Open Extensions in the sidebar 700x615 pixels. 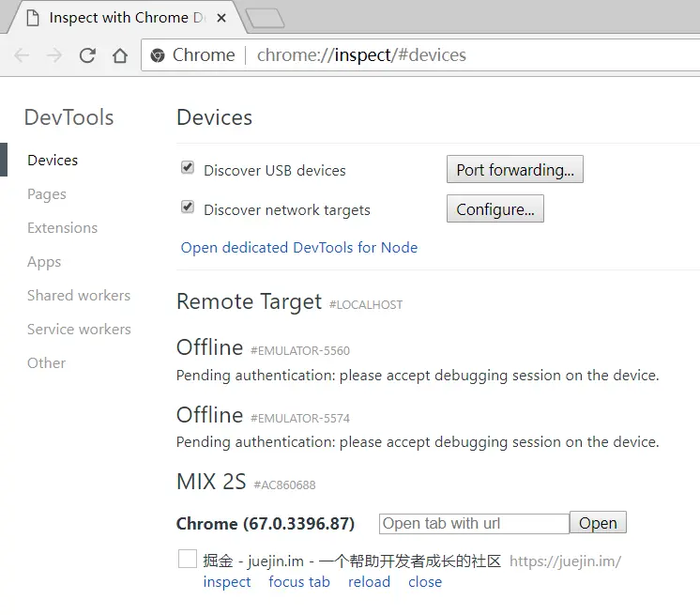click(x=62, y=228)
